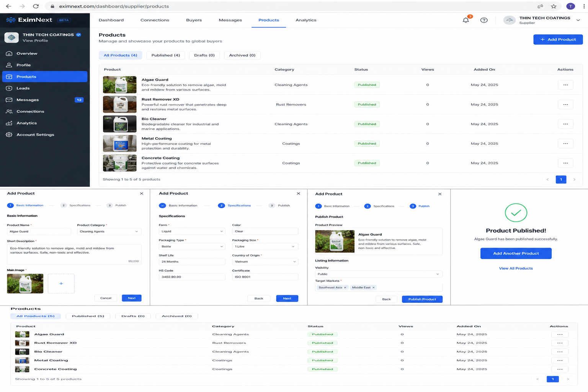Click the browser forward arrow

click(x=22, y=6)
